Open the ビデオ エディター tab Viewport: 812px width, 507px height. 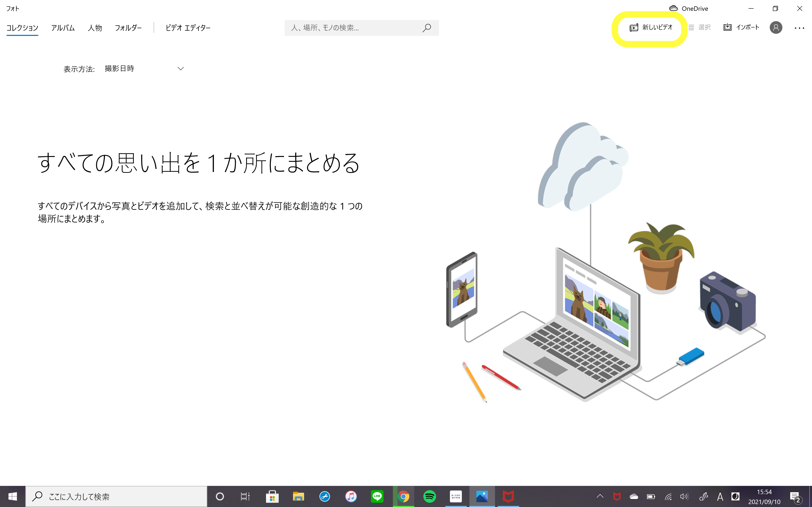click(x=188, y=28)
